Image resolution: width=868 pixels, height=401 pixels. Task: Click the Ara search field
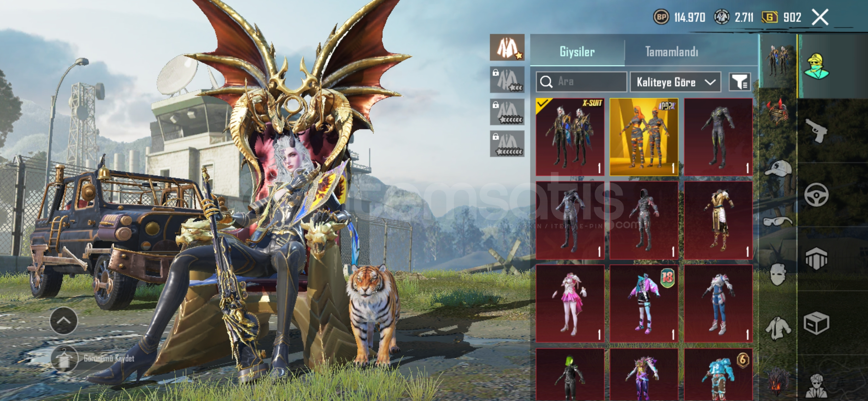(581, 82)
